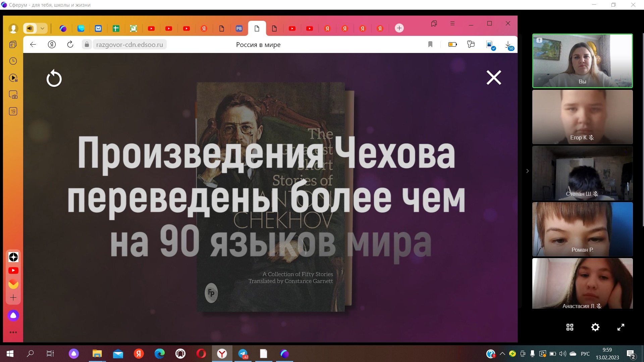View site security lock info
The width and height of the screenshot is (644, 362).
[87, 45]
